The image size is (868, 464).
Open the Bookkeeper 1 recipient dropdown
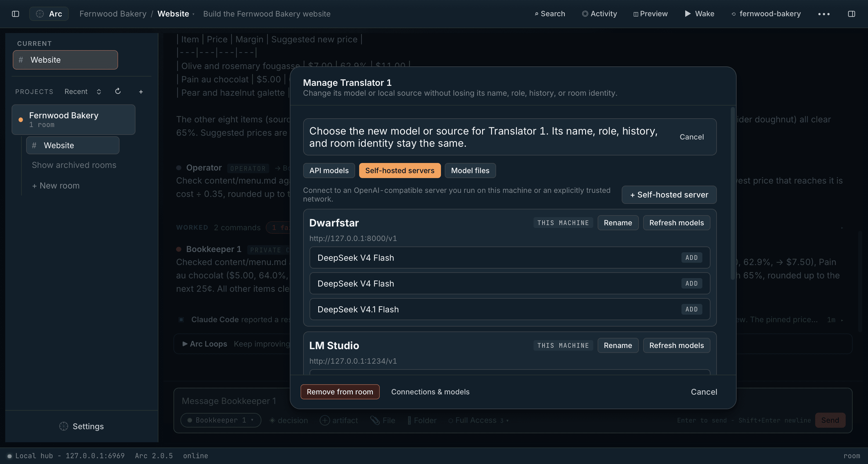[221, 420]
